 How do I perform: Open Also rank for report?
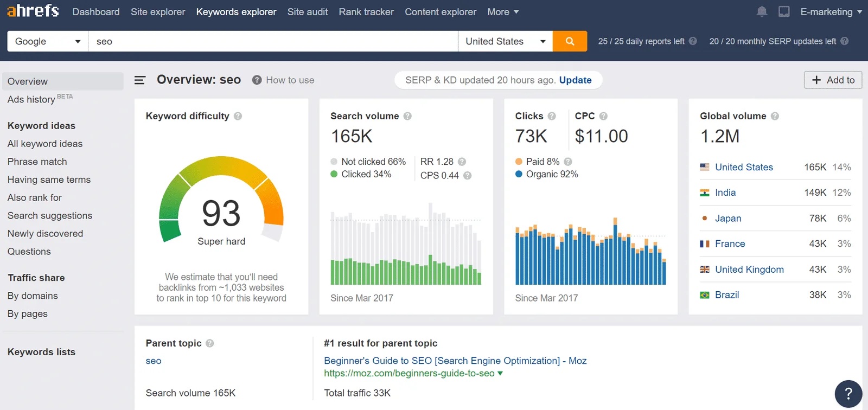click(35, 197)
